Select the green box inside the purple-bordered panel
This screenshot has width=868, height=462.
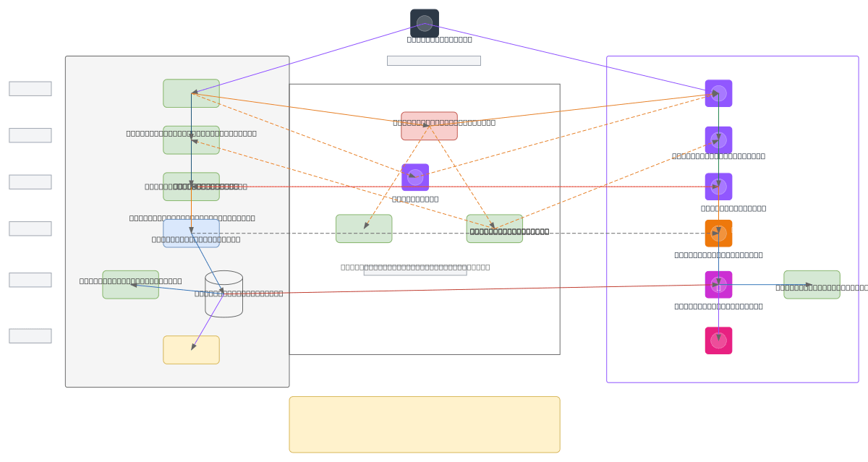click(x=812, y=285)
